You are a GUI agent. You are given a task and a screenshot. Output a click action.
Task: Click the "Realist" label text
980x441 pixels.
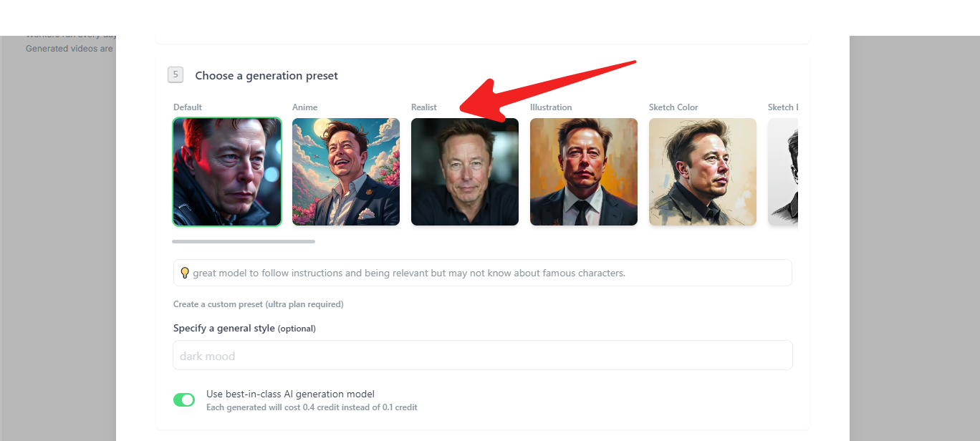(x=424, y=107)
